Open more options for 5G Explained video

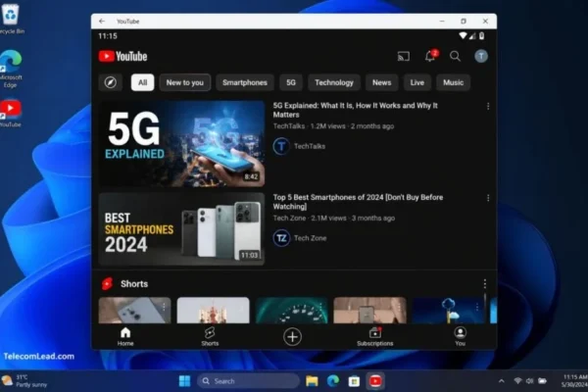[x=488, y=107]
